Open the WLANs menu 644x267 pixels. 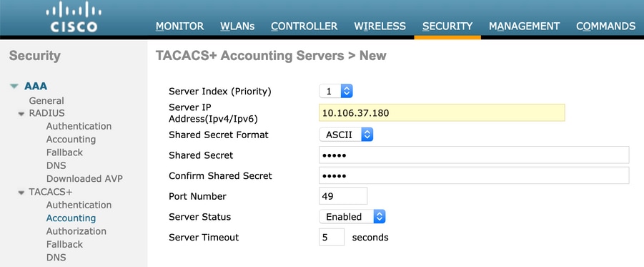pos(237,26)
